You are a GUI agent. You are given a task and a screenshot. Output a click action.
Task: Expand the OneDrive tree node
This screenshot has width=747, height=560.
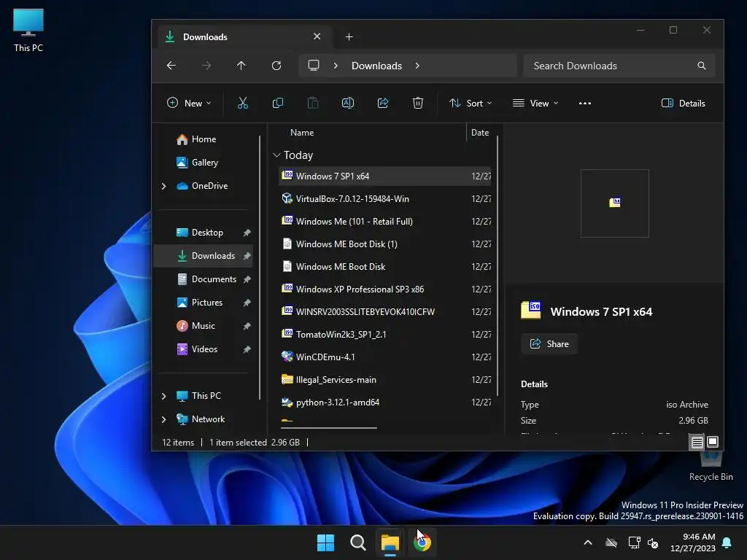pos(164,186)
